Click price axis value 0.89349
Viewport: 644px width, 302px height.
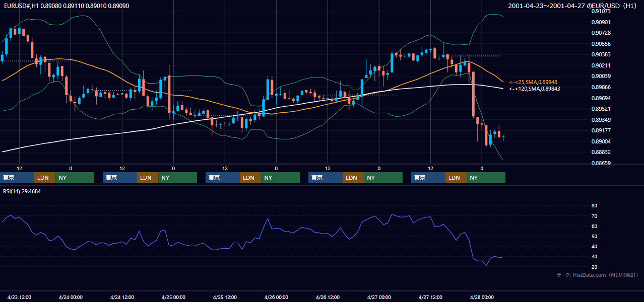601,120
